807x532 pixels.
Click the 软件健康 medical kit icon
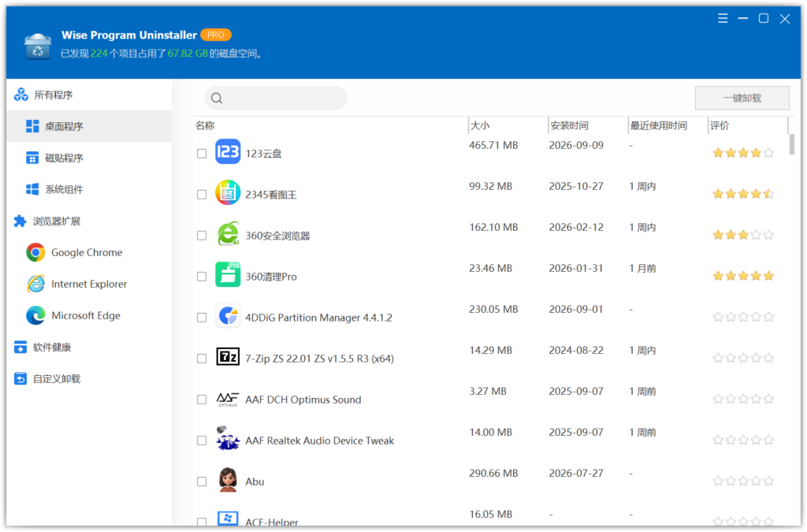[20, 348]
